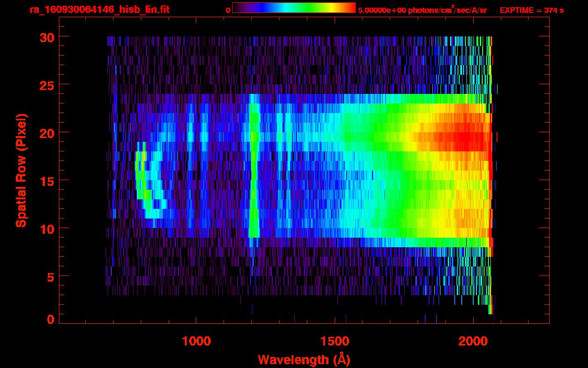Click the colorbar minimum value 0
The image size is (588, 368).
[x=228, y=10]
